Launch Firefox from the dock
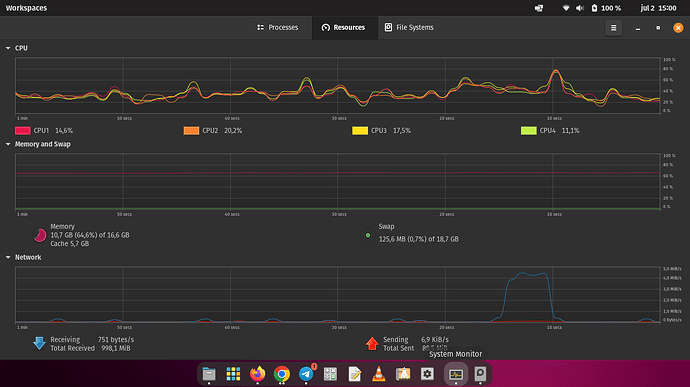This screenshot has height=387, width=690. coord(257,374)
